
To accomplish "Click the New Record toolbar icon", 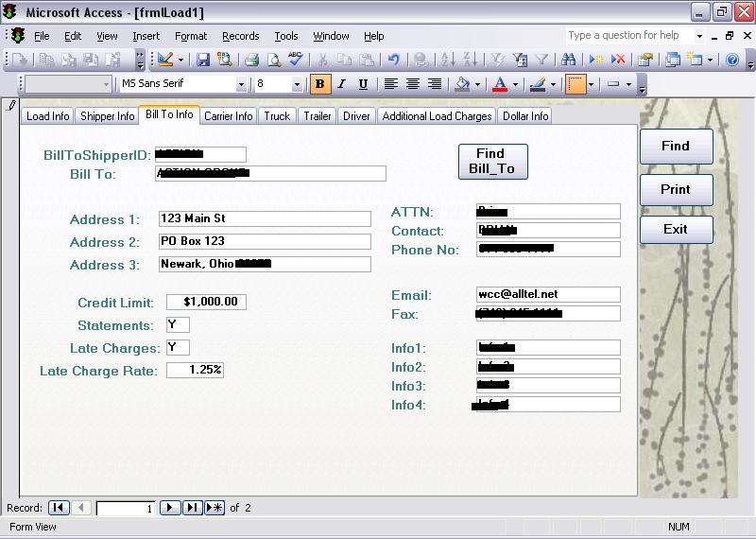I will [596, 60].
